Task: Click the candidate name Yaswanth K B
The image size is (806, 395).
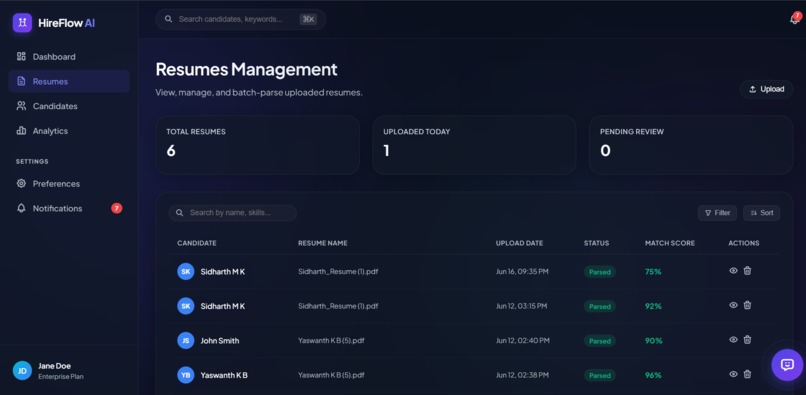Action: pyautogui.click(x=224, y=375)
